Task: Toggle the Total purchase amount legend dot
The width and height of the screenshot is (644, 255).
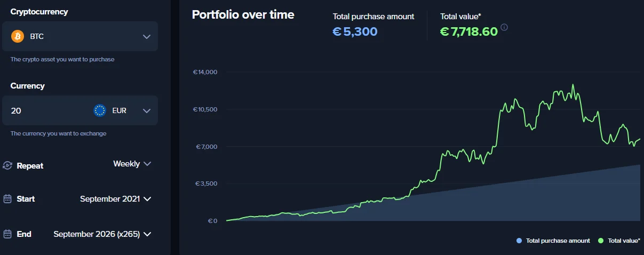Action: tap(519, 241)
